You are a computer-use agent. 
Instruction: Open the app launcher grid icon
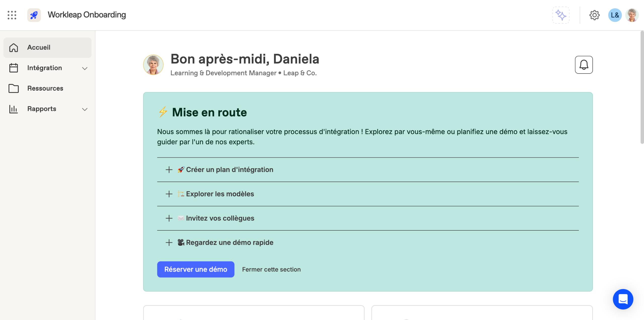pos(12,15)
